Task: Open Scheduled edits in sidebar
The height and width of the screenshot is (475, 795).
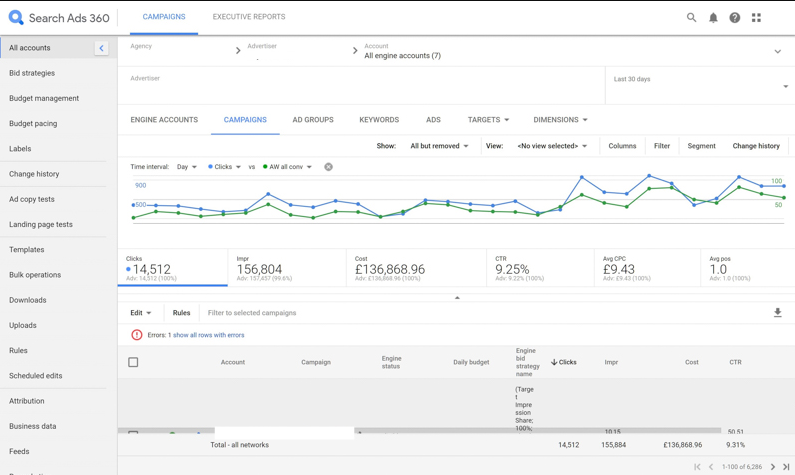Action: (x=35, y=376)
